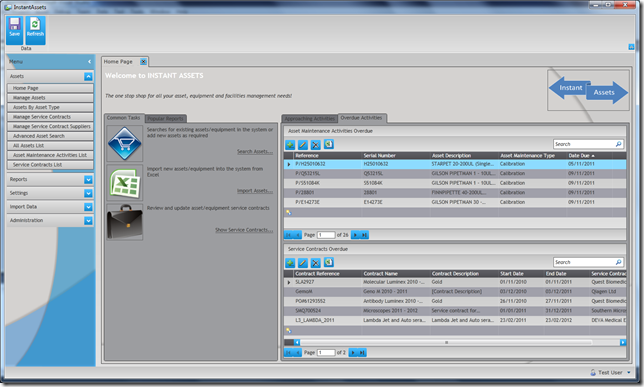644x387 pixels.
Task: Click the Save icon in the ribbon
Action: pyautogui.click(x=14, y=30)
